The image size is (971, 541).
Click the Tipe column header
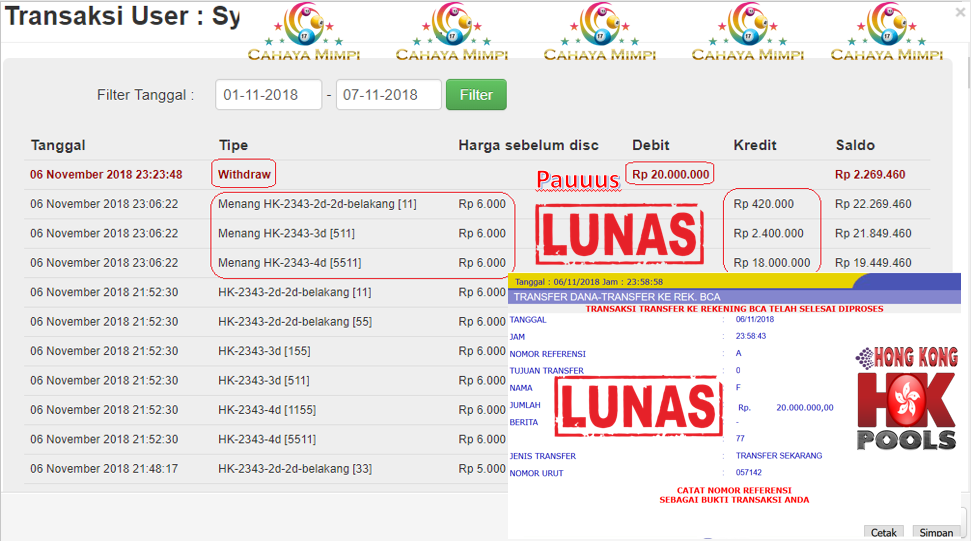point(233,145)
